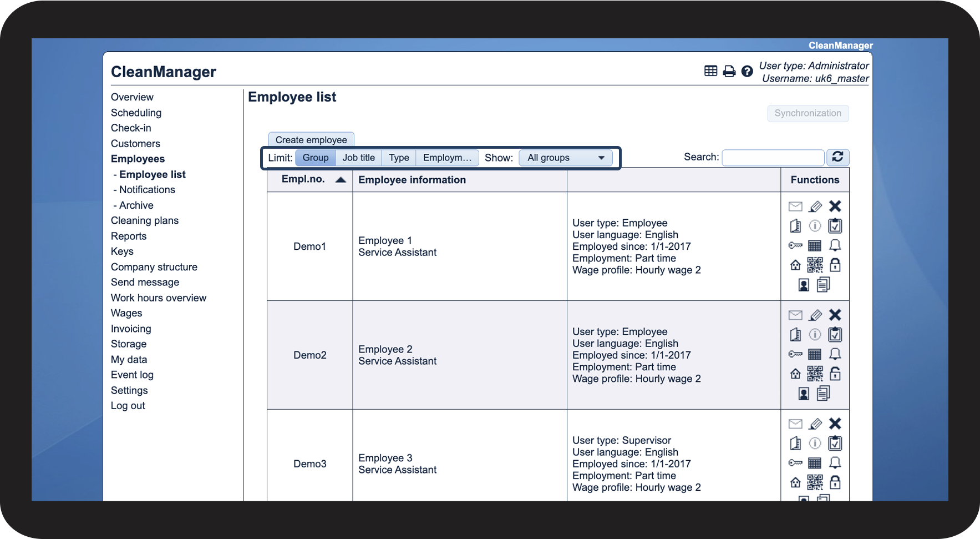Sort by Empl.no. column arrow

(x=341, y=180)
